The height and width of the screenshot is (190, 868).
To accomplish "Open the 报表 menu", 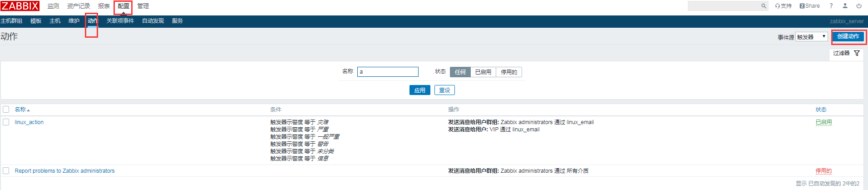I will (104, 6).
